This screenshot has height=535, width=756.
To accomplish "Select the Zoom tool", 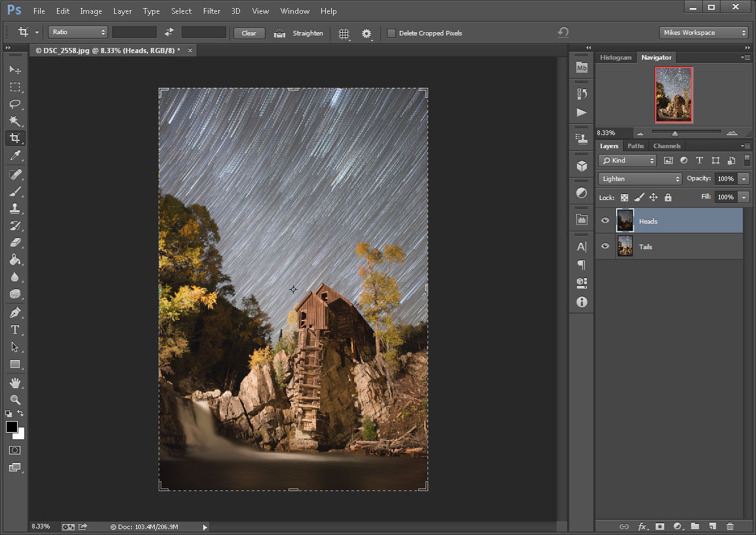I will (15, 399).
